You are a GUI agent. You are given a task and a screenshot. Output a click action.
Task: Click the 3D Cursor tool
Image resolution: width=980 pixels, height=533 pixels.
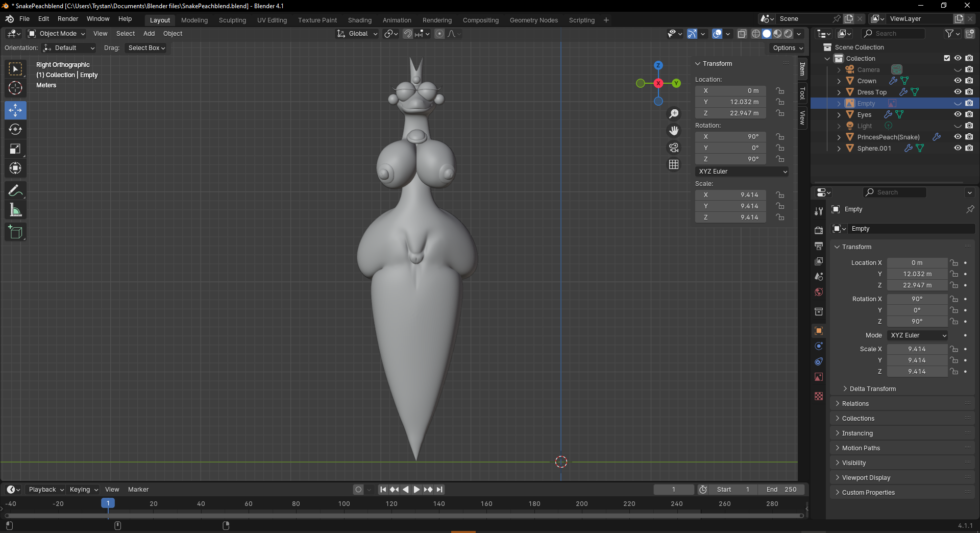[15, 88]
